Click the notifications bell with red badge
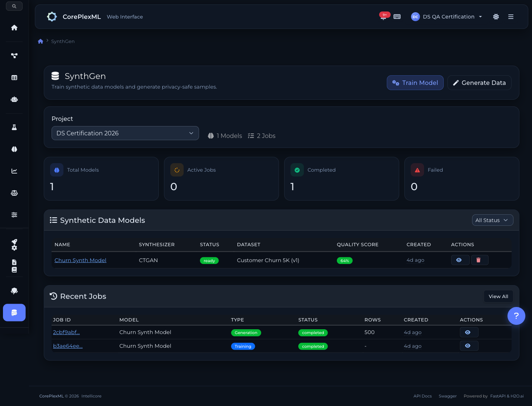The image size is (532, 406). (384, 17)
